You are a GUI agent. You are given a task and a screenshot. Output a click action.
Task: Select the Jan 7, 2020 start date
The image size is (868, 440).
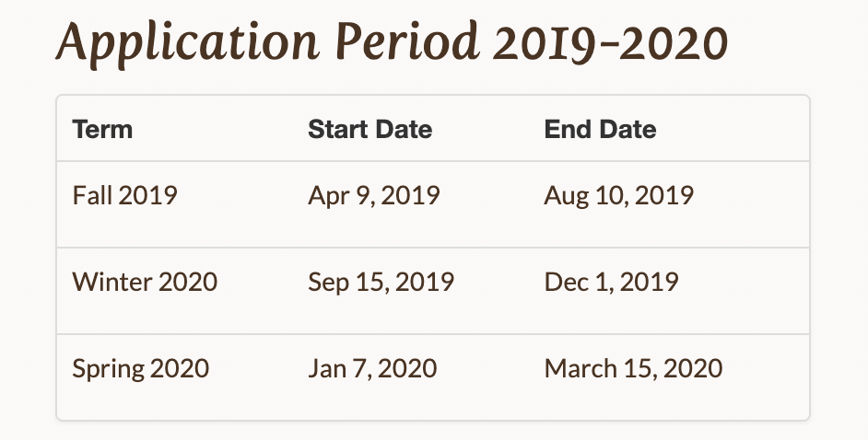tap(372, 369)
